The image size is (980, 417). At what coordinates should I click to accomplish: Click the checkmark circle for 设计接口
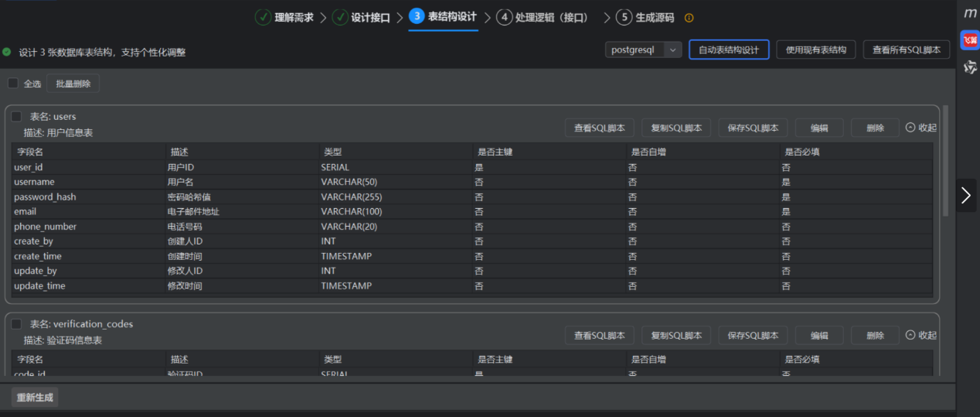(340, 17)
